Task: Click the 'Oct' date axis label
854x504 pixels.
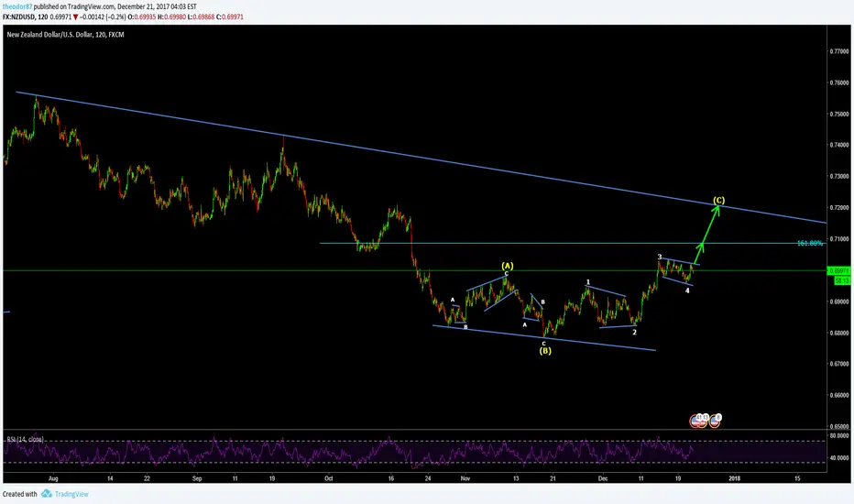Action: (328, 478)
